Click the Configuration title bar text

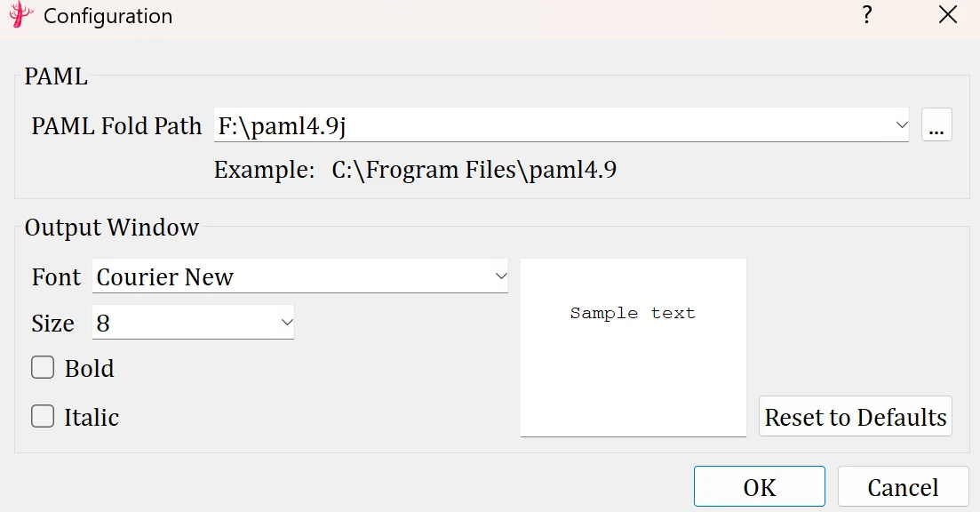click(x=108, y=16)
